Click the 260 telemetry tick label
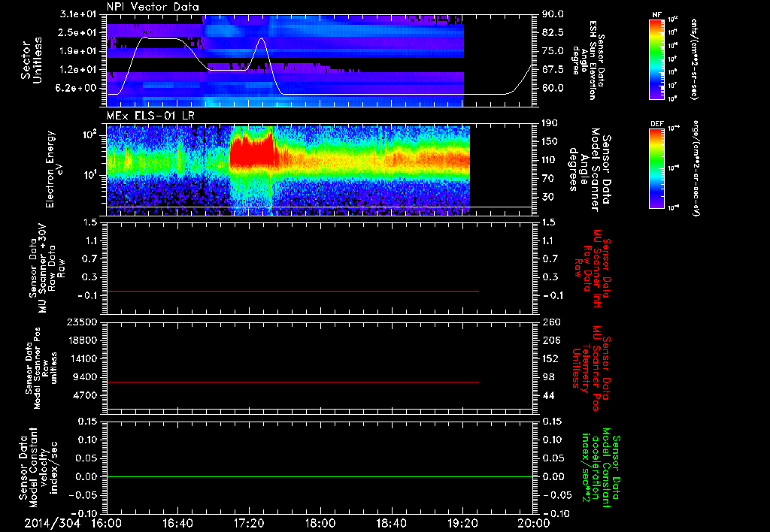The image size is (770, 532). (x=551, y=322)
